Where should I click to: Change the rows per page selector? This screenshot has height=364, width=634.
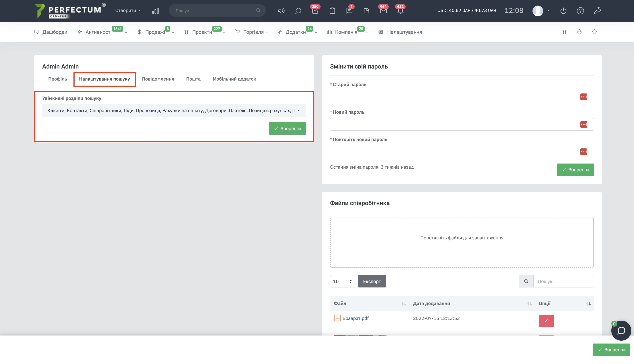343,281
